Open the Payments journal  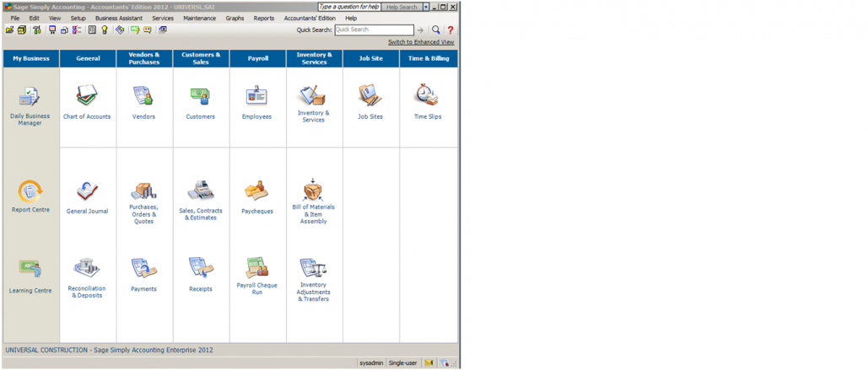tap(143, 268)
